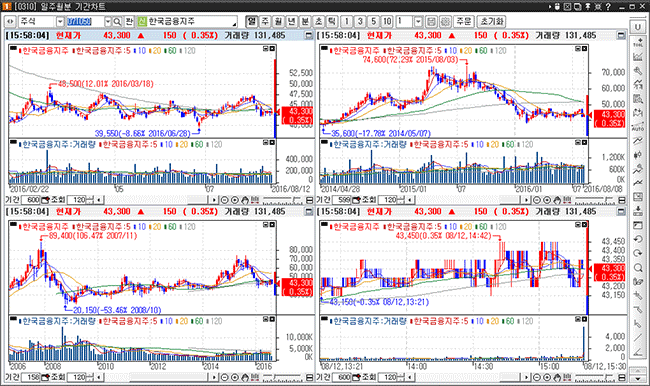Open the interval value dropdown showing 1
650x386 pixels.
click(418, 22)
